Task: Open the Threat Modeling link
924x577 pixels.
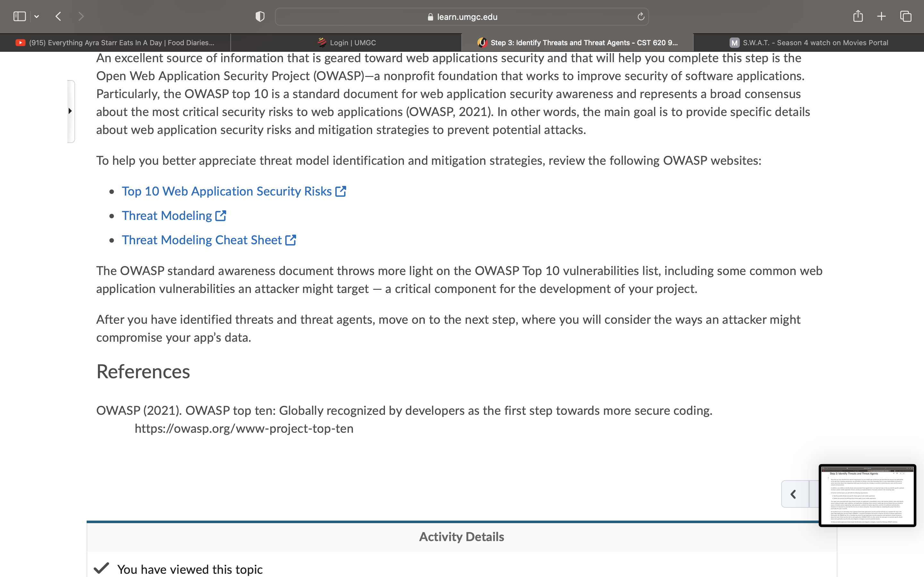Action: pos(167,216)
